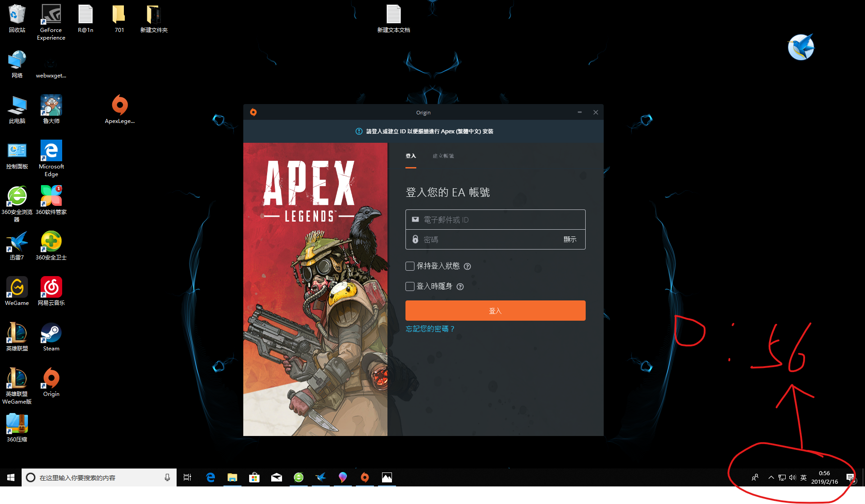Open Photos app from the taskbar

pos(387,477)
